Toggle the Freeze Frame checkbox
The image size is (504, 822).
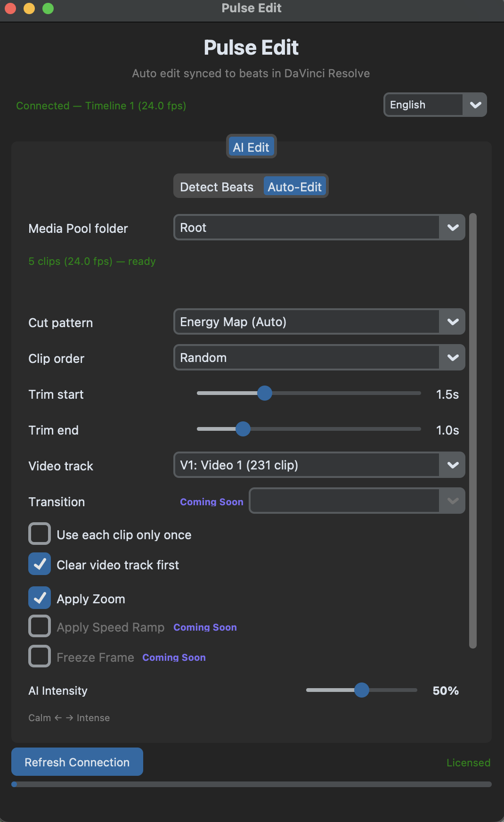click(x=40, y=657)
